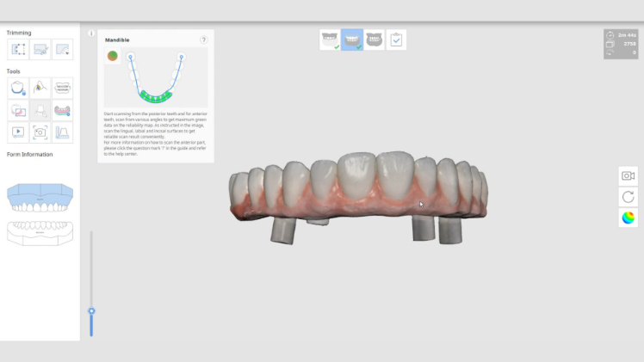Click the 3D scanned teeth model
Viewport: 644px width, 362px height.
[358, 198]
